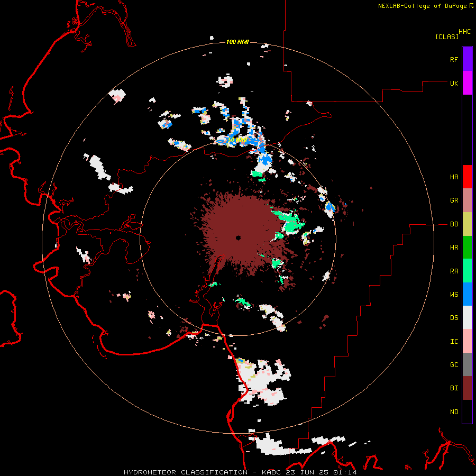Click the BD yellow legend swatch

click(x=467, y=224)
